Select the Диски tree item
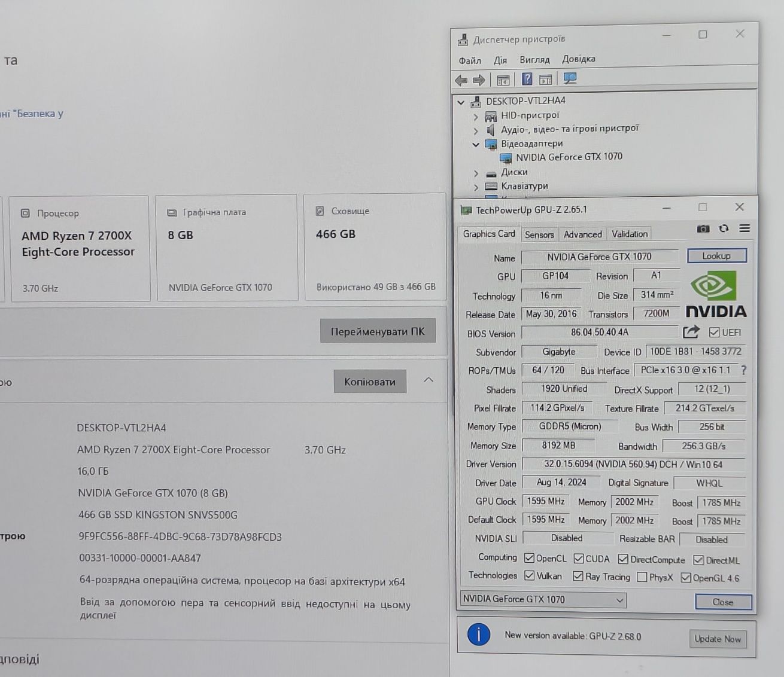Image resolution: width=784 pixels, height=677 pixels. [x=514, y=172]
